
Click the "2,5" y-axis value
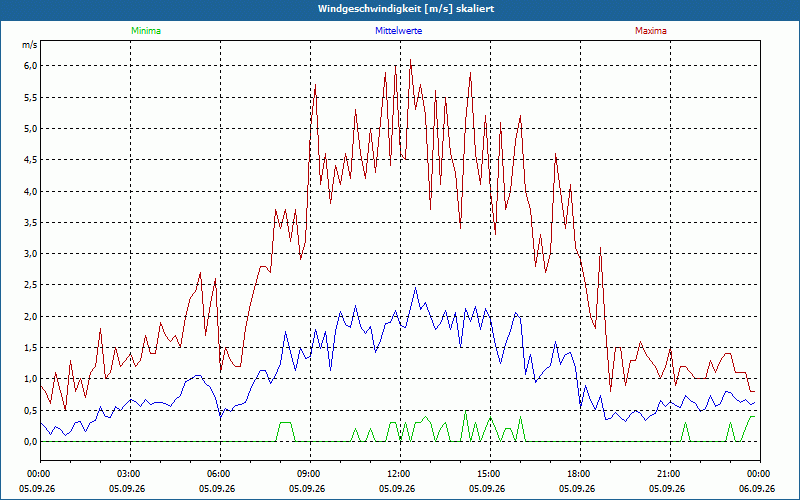(31, 285)
